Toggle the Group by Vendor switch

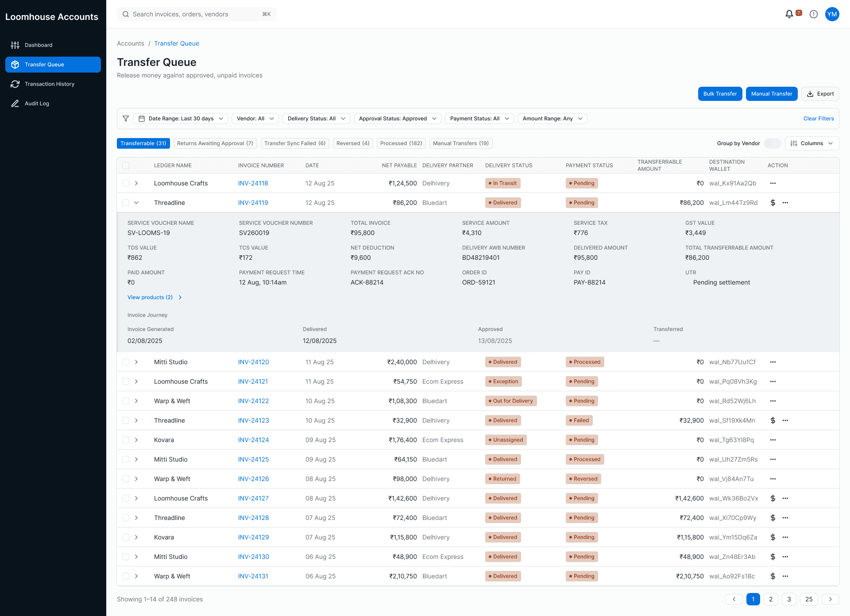tap(773, 143)
